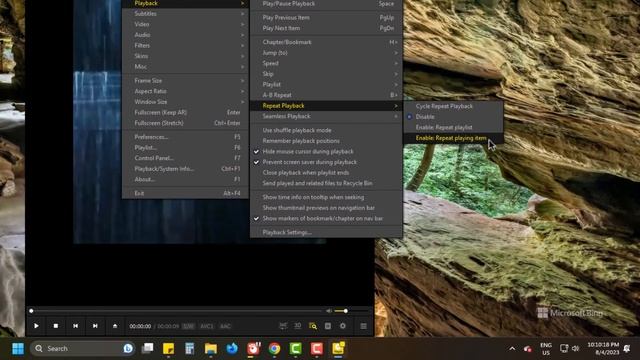Uncheck Hide mouse cursor during playback
The width and height of the screenshot is (640, 360).
326,151
